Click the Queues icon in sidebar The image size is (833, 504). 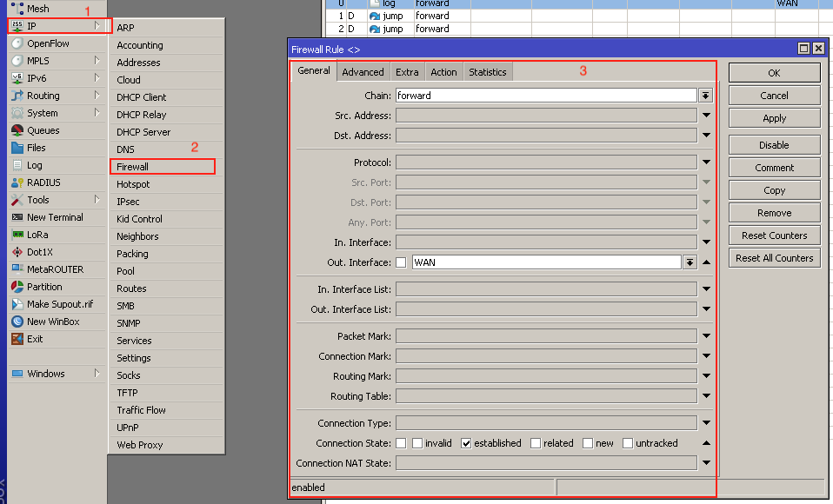(17, 130)
